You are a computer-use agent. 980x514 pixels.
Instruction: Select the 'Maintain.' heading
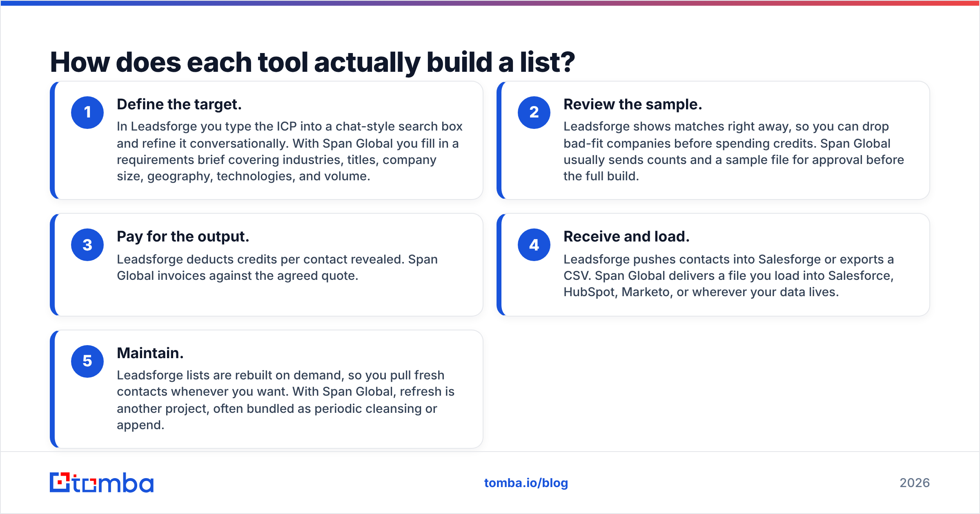150,353
